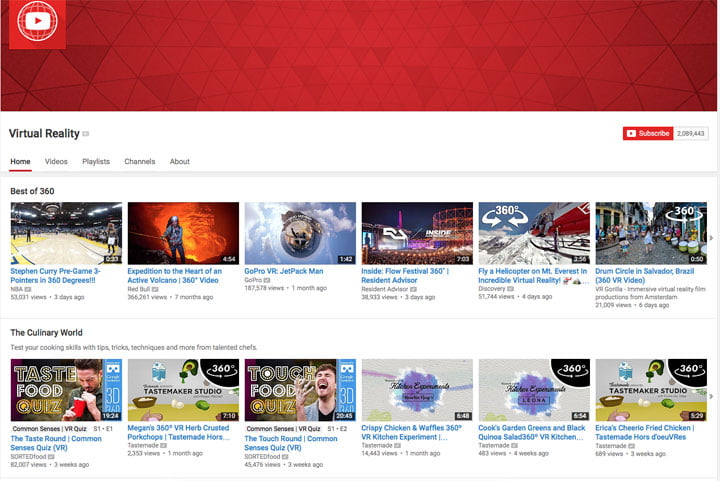This screenshot has width=720, height=481.
Task: Click the verified badge beside NBA
Action: point(28,289)
